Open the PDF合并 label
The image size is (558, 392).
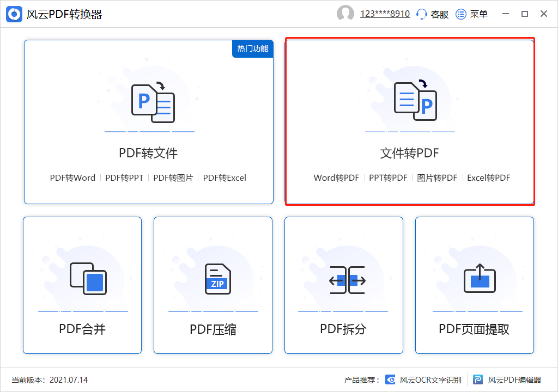[82, 329]
